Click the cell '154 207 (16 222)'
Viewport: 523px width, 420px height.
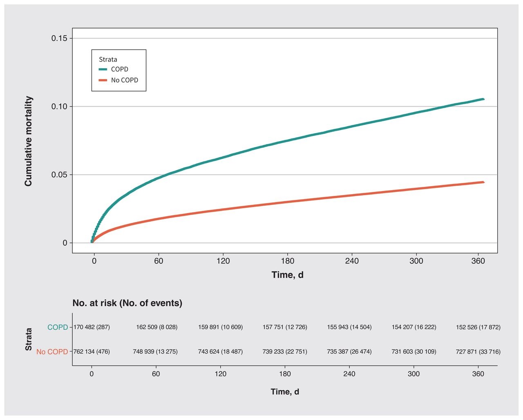pyautogui.click(x=414, y=327)
